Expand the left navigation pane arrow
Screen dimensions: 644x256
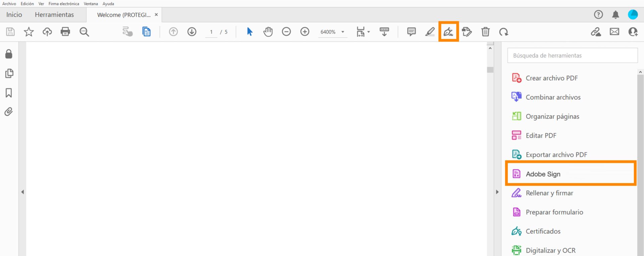click(x=22, y=192)
